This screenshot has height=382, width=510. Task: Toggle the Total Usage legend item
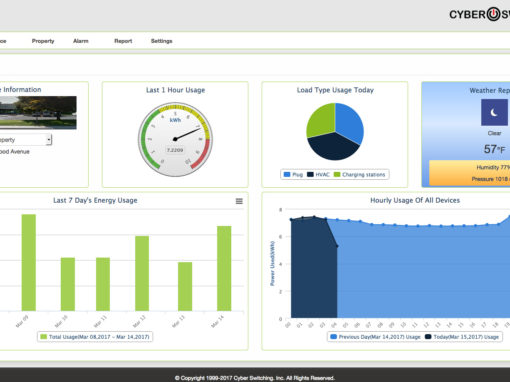coord(95,337)
